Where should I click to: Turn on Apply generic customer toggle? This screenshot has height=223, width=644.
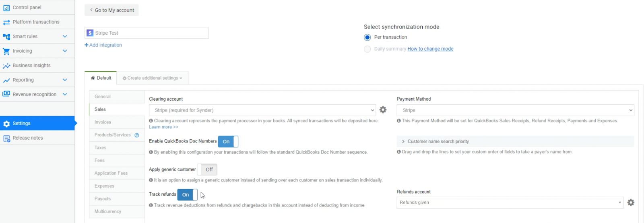click(x=207, y=169)
